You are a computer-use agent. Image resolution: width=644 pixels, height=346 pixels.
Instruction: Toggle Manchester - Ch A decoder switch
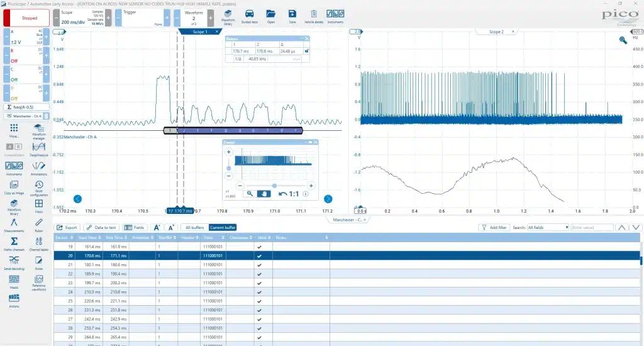click(47, 116)
